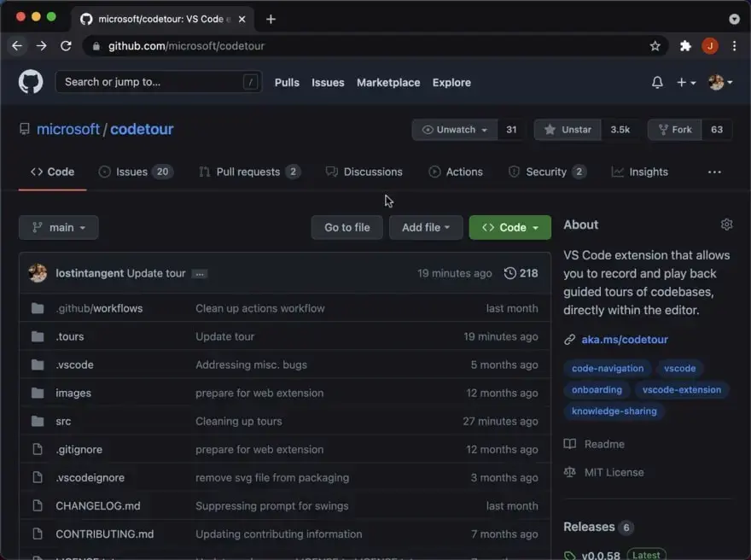Image resolution: width=751 pixels, height=560 pixels.
Task: View the 63 forks count
Action: click(x=717, y=130)
